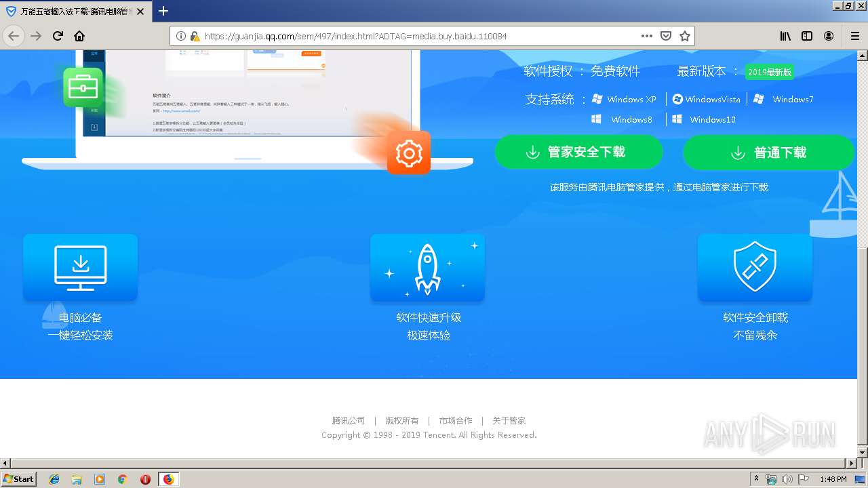Click 管家安全下载 download button
868x488 pixels.
[578, 152]
